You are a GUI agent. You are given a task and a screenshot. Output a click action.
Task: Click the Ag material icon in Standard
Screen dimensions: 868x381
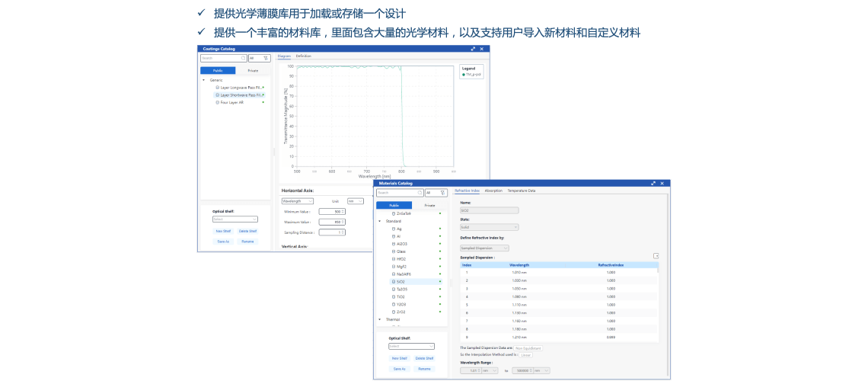[394, 229]
